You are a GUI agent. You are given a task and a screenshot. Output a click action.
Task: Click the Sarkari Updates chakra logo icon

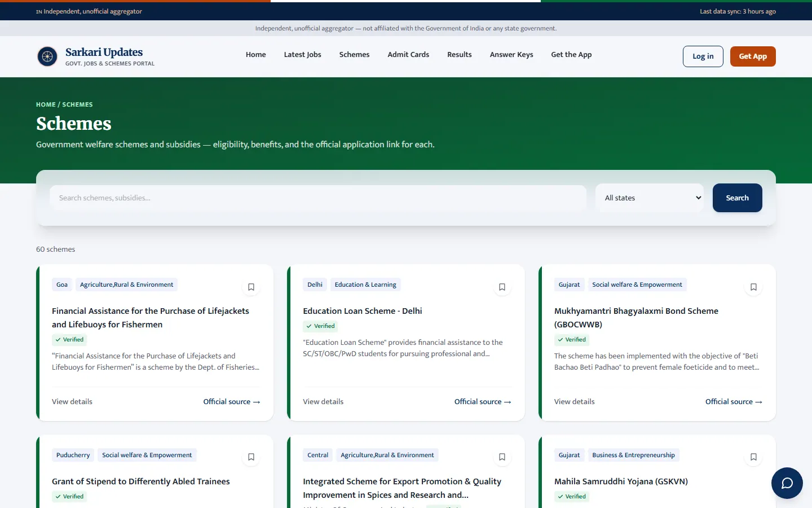point(47,56)
